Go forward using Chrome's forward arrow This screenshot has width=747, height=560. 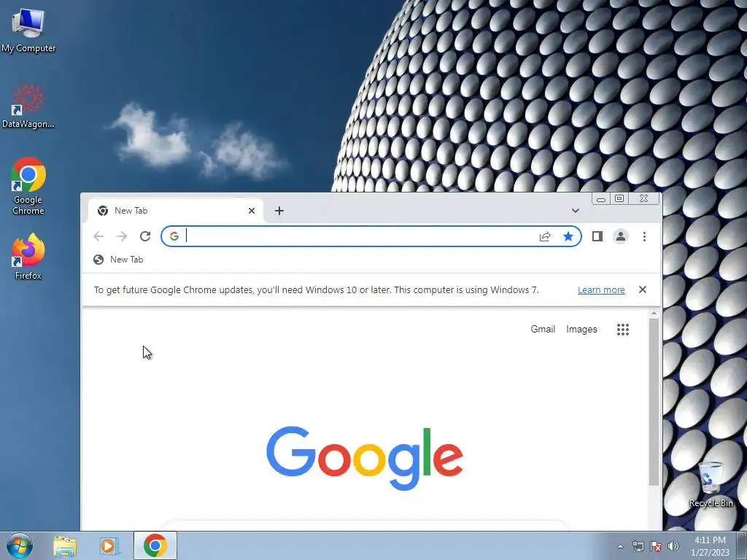[122, 236]
